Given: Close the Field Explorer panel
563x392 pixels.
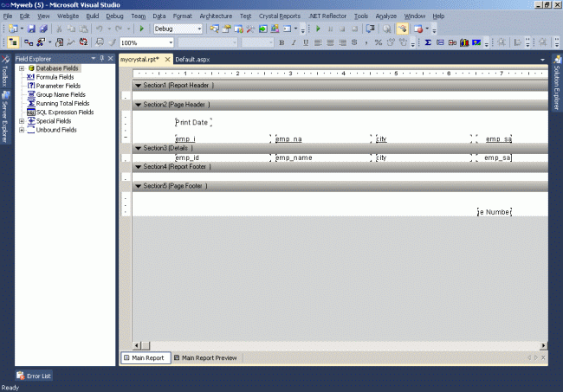Looking at the screenshot, I should [x=111, y=58].
